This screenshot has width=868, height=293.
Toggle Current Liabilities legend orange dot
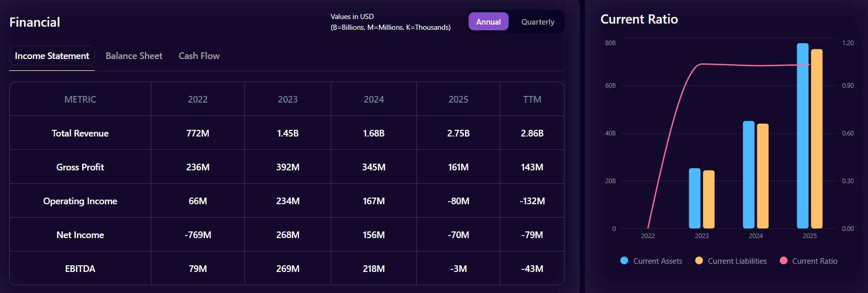699,261
